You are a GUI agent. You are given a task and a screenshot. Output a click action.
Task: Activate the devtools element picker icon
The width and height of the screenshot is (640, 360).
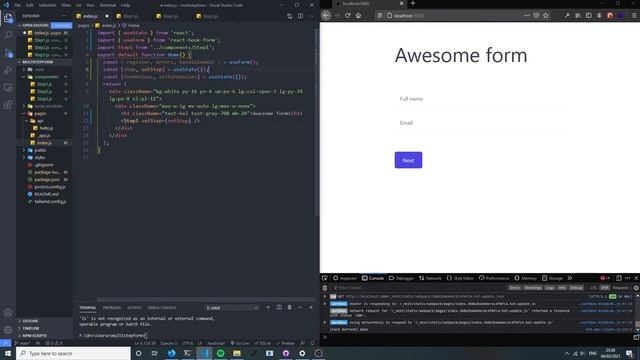click(325, 278)
